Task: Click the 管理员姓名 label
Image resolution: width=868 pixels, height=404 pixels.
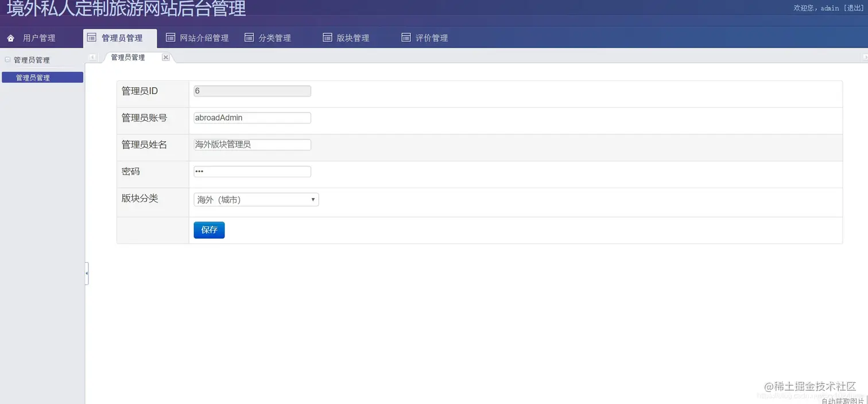Action: 144,145
